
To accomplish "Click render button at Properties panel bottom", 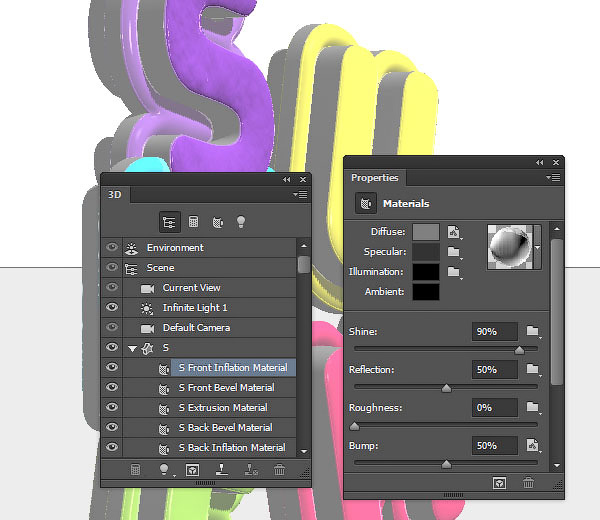I will pos(499,483).
